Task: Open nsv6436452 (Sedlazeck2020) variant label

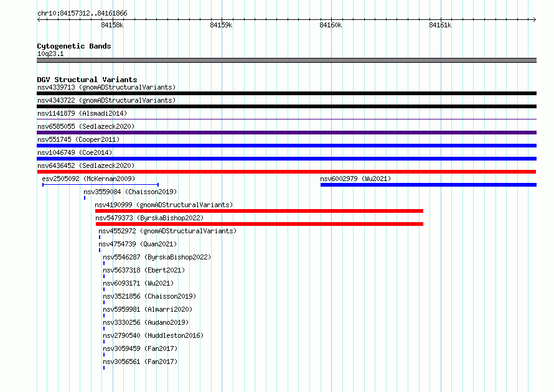Action: click(x=86, y=166)
